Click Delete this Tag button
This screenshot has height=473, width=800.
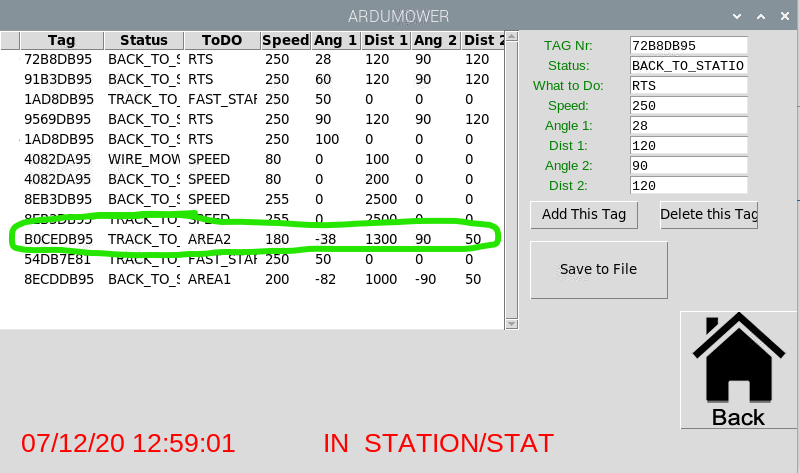(x=709, y=215)
